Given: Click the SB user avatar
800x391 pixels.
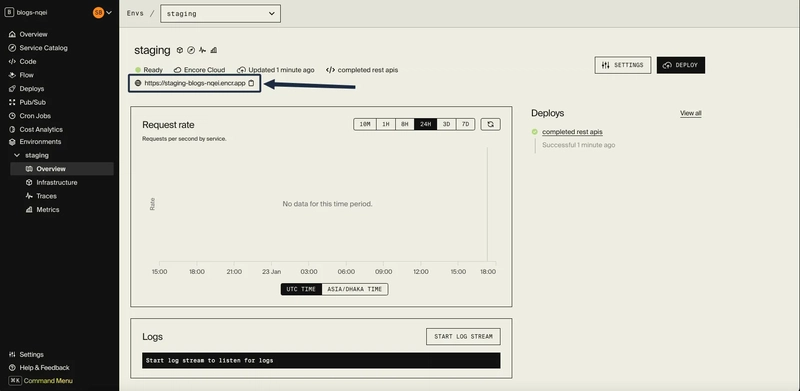Looking at the screenshot, I should point(98,13).
